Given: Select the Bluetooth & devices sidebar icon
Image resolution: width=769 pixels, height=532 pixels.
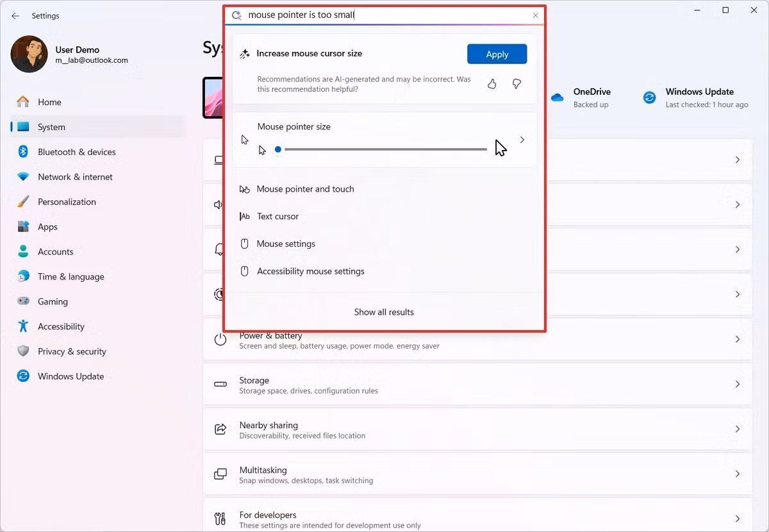Looking at the screenshot, I should (23, 152).
